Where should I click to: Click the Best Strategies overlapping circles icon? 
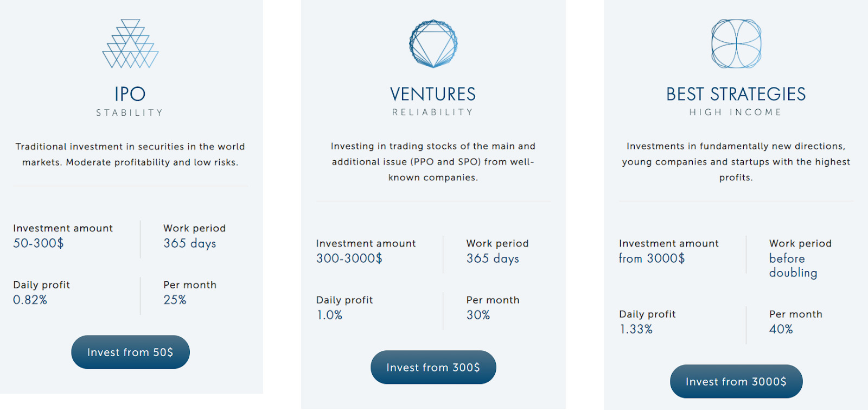point(736,44)
